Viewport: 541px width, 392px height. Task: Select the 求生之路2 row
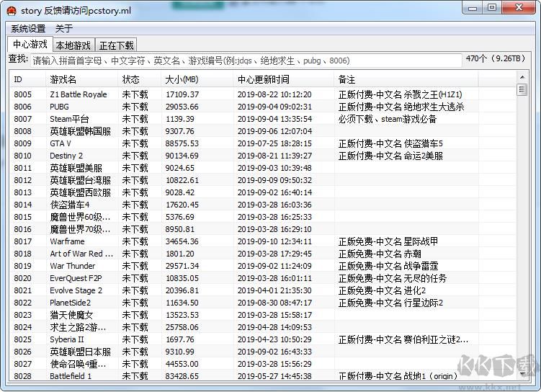coord(262,327)
